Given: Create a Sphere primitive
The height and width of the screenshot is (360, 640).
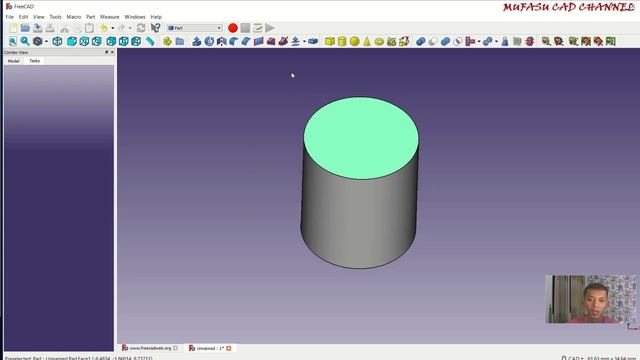Looking at the screenshot, I should point(355,41).
